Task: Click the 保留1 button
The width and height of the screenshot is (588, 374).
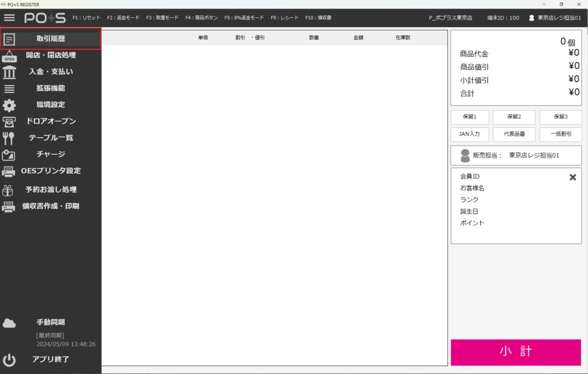Action: coord(470,117)
